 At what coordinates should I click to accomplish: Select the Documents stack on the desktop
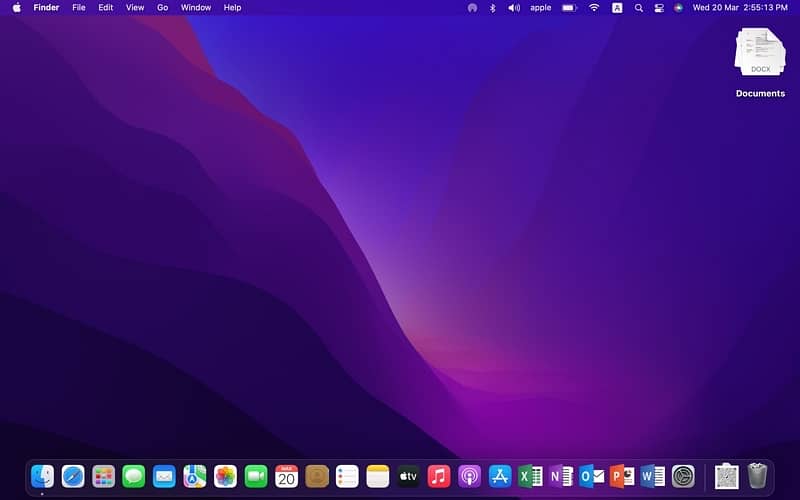(x=760, y=52)
